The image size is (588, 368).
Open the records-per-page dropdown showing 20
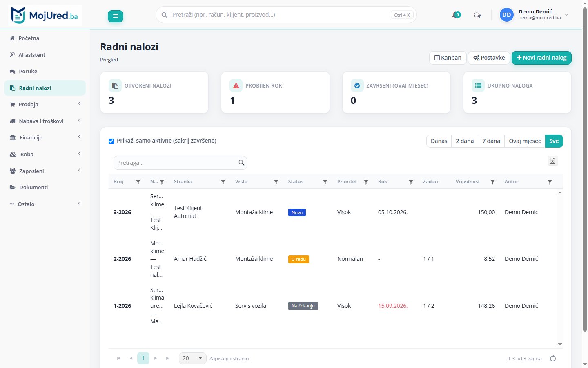(192, 358)
